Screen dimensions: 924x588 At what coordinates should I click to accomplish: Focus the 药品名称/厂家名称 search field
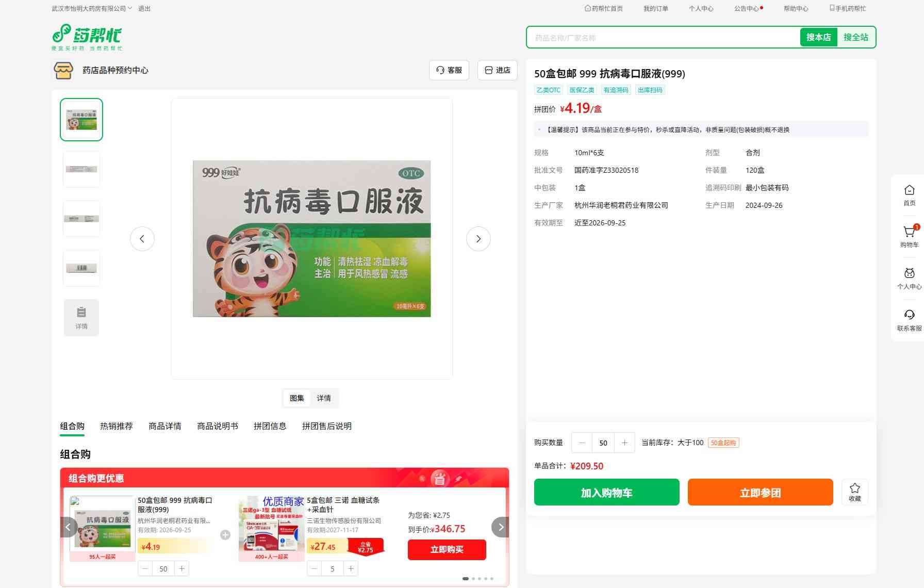pyautogui.click(x=663, y=38)
